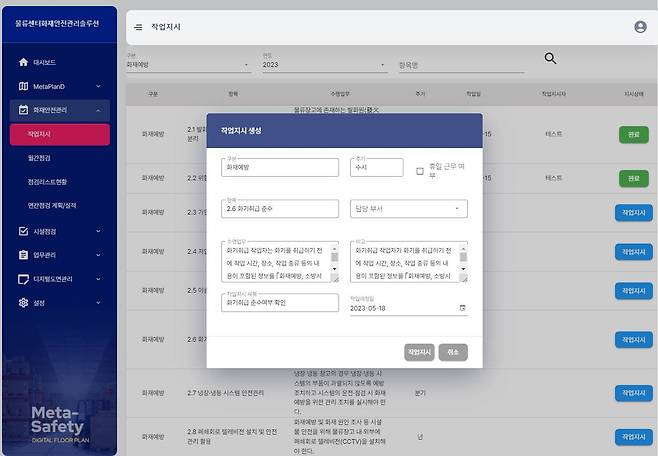The image size is (658, 456).
Task: Click the note icon beside 디지털도면관리
Action: (x=24, y=279)
